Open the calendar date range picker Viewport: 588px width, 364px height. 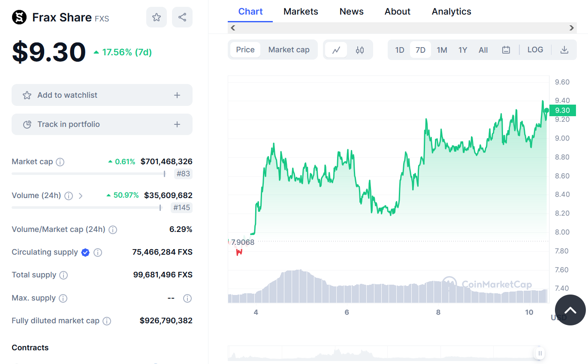(506, 50)
